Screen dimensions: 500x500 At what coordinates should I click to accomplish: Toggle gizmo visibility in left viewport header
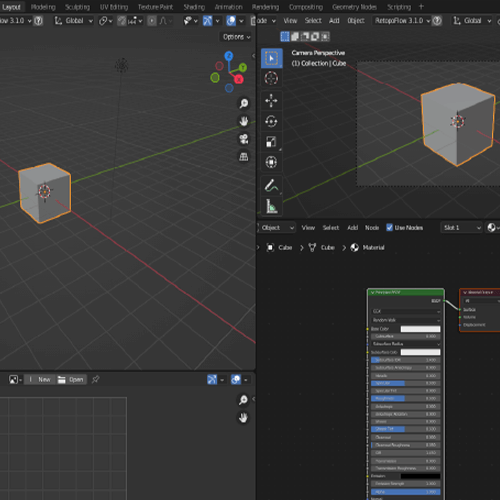click(207, 21)
